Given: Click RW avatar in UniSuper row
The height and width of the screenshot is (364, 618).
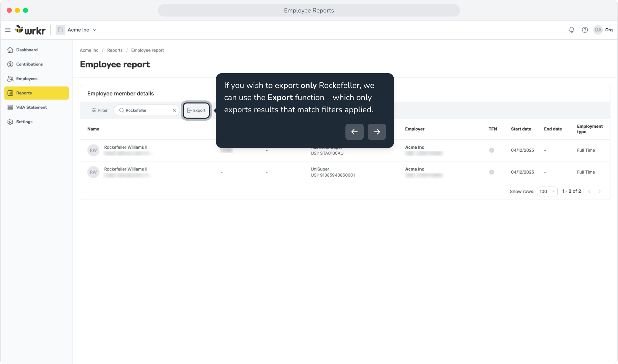Looking at the screenshot, I should [93, 172].
